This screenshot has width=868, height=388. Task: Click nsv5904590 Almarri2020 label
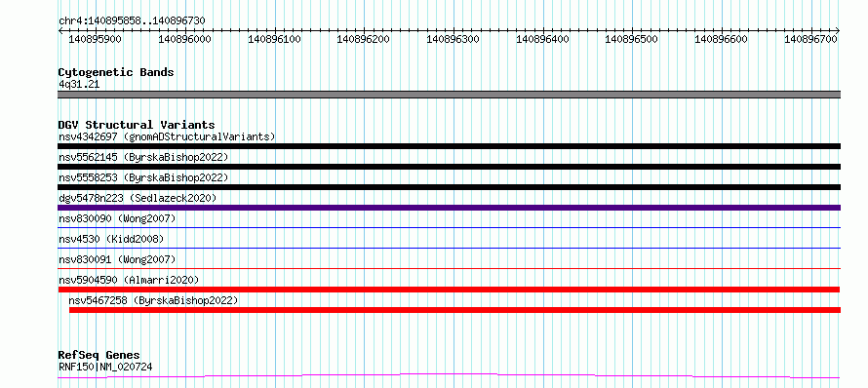(129, 280)
